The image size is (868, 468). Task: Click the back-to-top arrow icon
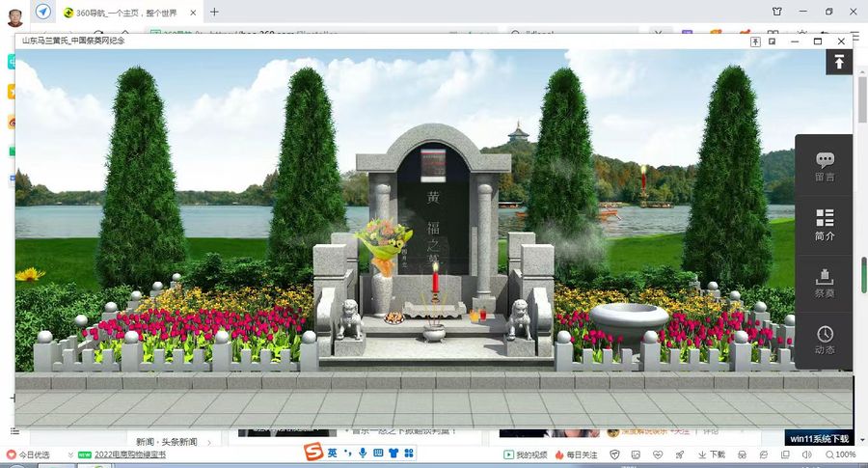coord(839,62)
